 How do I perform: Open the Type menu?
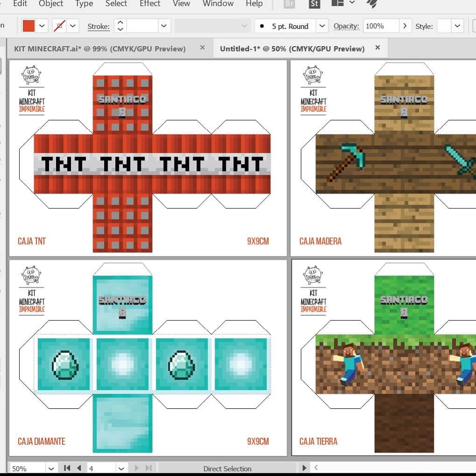point(84,4)
